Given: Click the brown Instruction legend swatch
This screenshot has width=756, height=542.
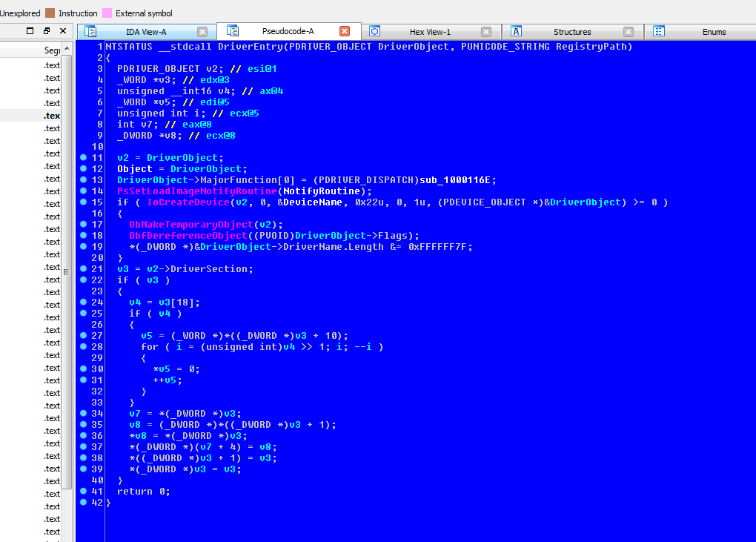Looking at the screenshot, I should click(x=50, y=13).
